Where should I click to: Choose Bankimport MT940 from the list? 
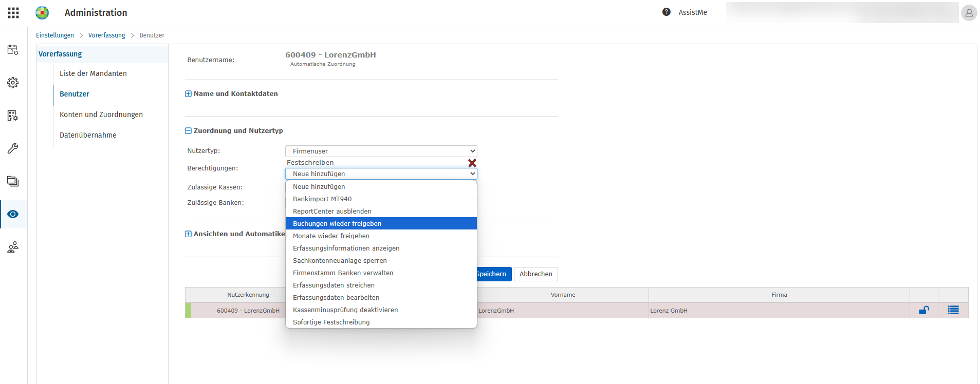click(x=381, y=199)
